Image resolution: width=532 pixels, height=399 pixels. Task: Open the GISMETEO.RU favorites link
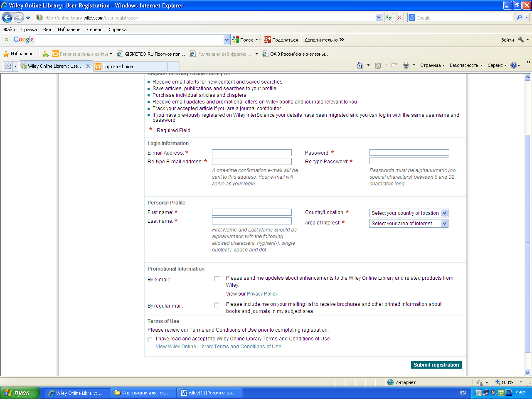[151, 54]
